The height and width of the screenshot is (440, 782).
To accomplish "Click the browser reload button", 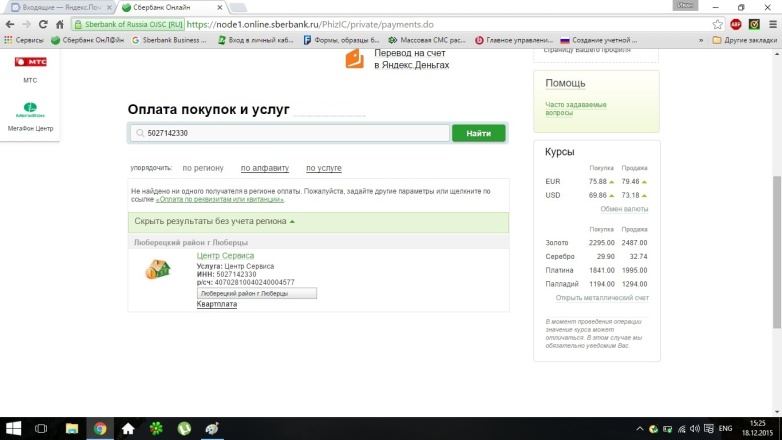I will point(43,24).
